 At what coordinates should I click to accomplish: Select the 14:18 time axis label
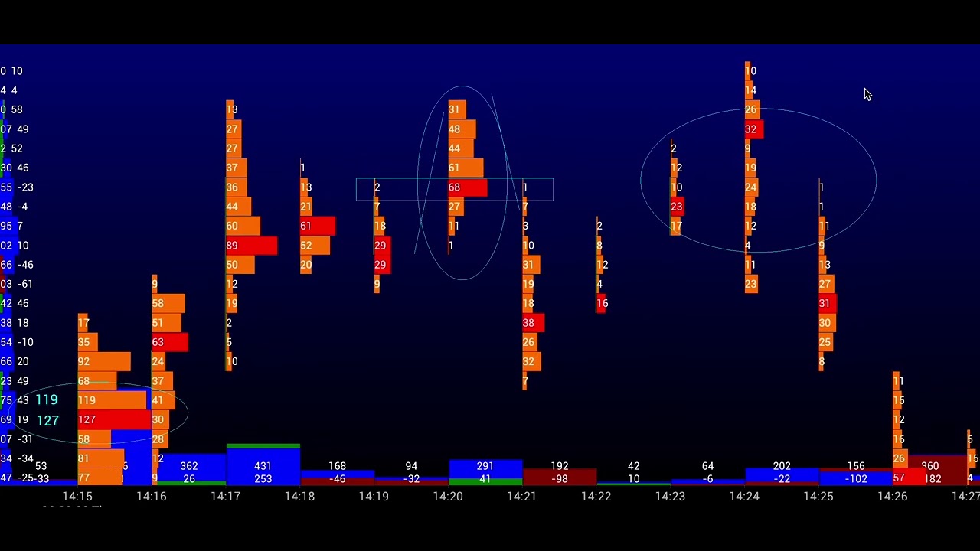tap(299, 497)
